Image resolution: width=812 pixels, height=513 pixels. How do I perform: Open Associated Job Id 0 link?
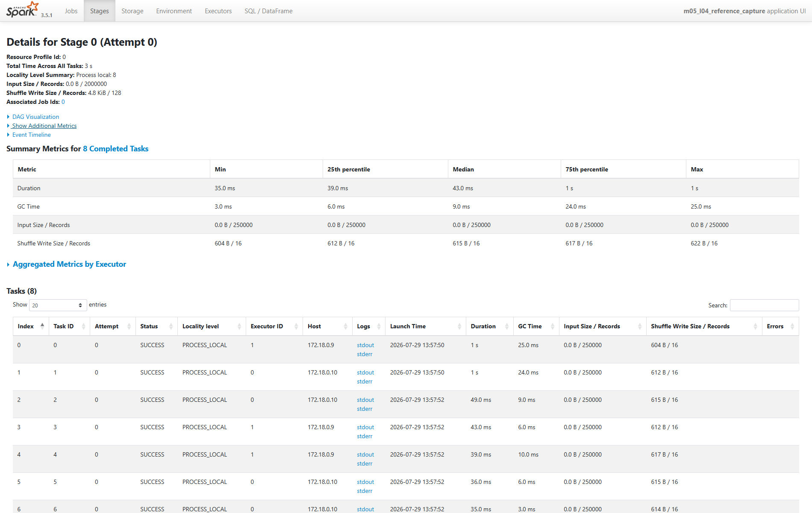pos(63,102)
